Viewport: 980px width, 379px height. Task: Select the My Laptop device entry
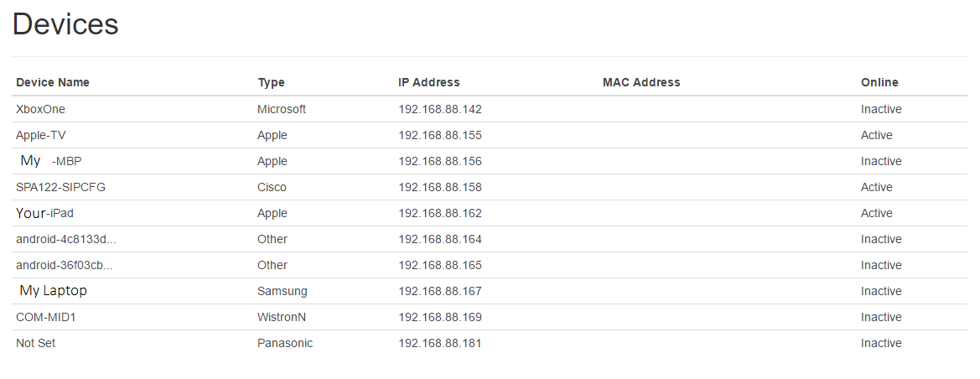click(53, 291)
